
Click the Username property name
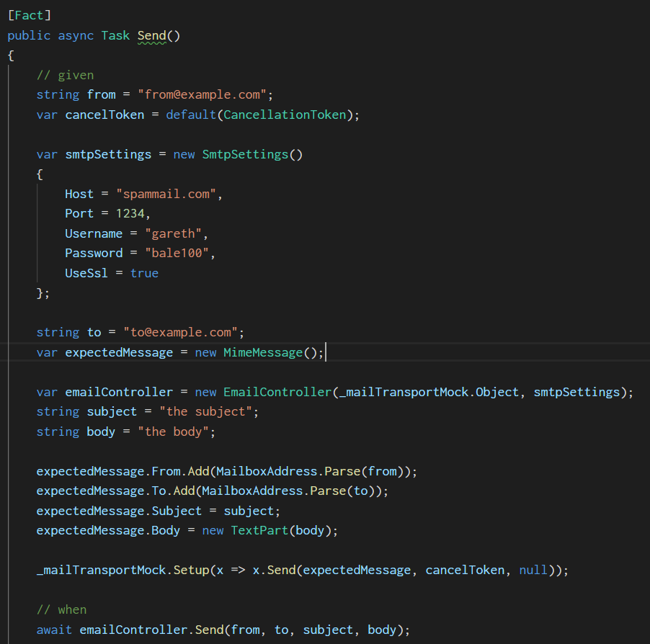coord(94,233)
